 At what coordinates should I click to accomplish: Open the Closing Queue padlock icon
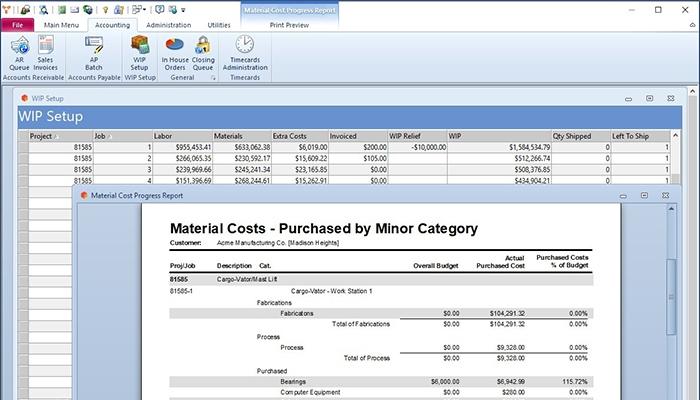pos(203,54)
